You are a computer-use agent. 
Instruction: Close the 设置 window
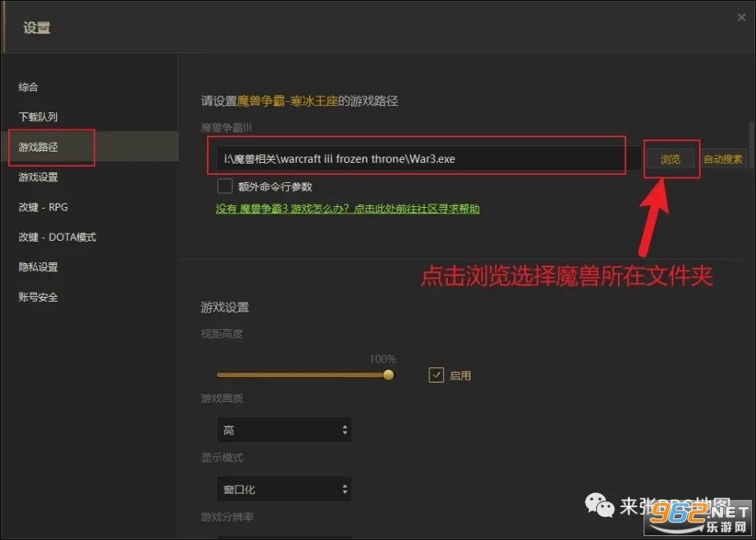point(742,18)
